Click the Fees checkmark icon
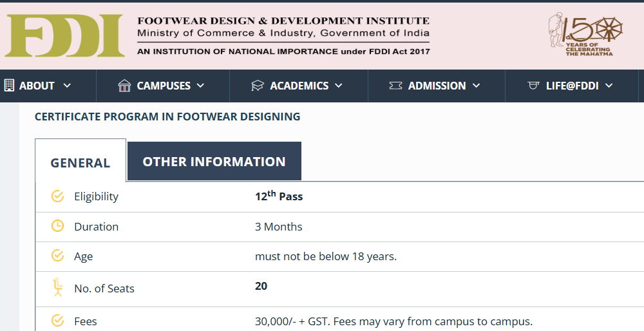644x331 pixels. point(57,321)
